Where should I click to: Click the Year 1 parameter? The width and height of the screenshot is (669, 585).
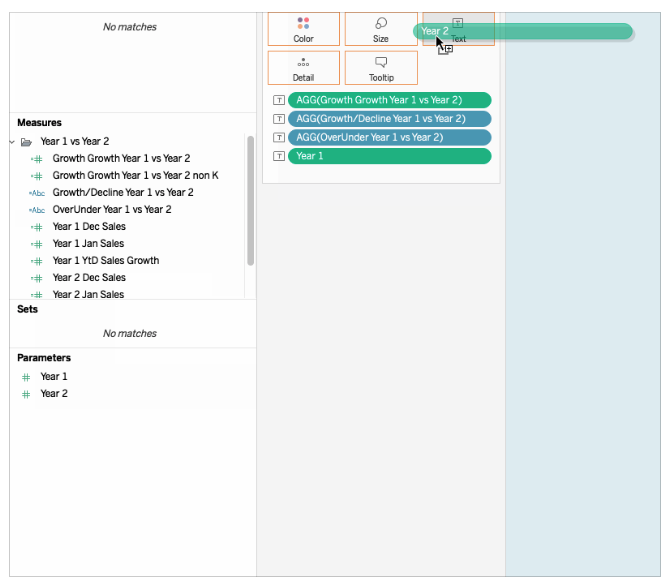54,377
